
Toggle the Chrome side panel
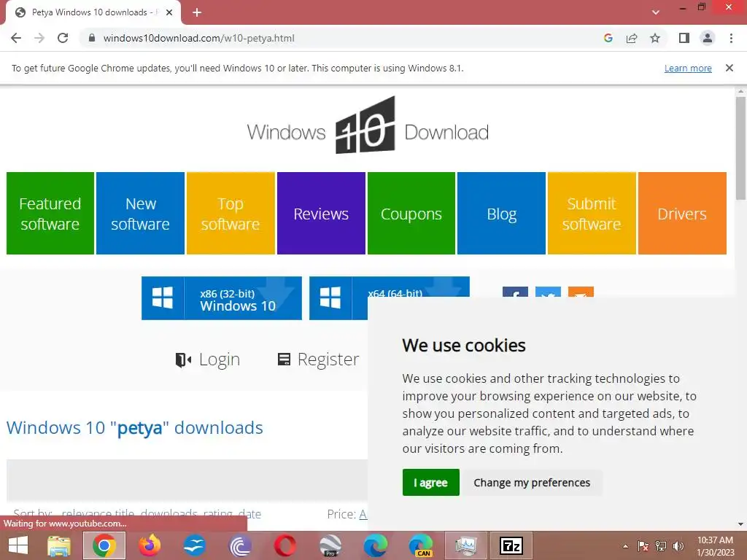(684, 38)
